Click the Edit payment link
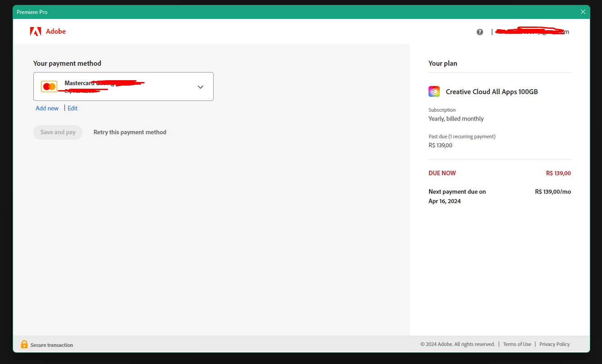 [73, 108]
